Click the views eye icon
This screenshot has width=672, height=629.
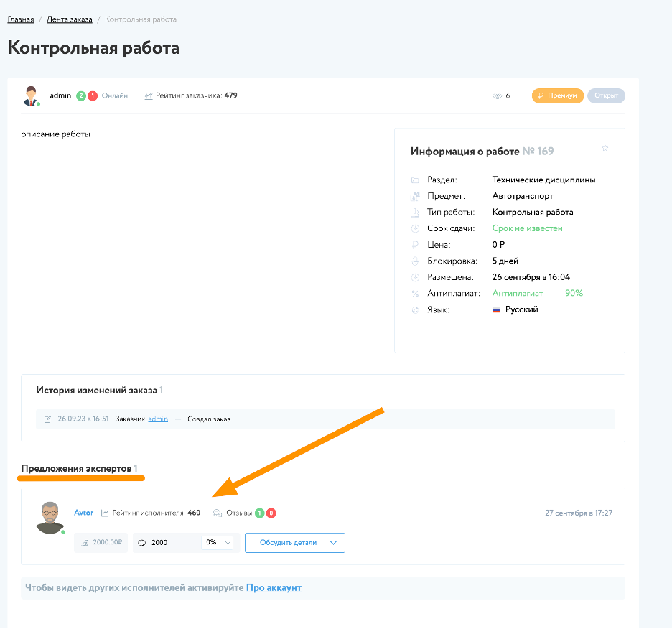[x=497, y=95]
